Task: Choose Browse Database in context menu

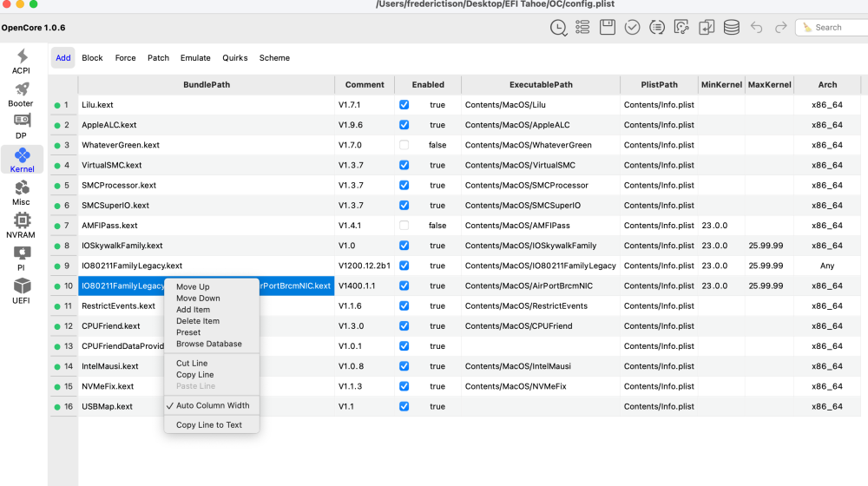Action: click(x=212, y=344)
